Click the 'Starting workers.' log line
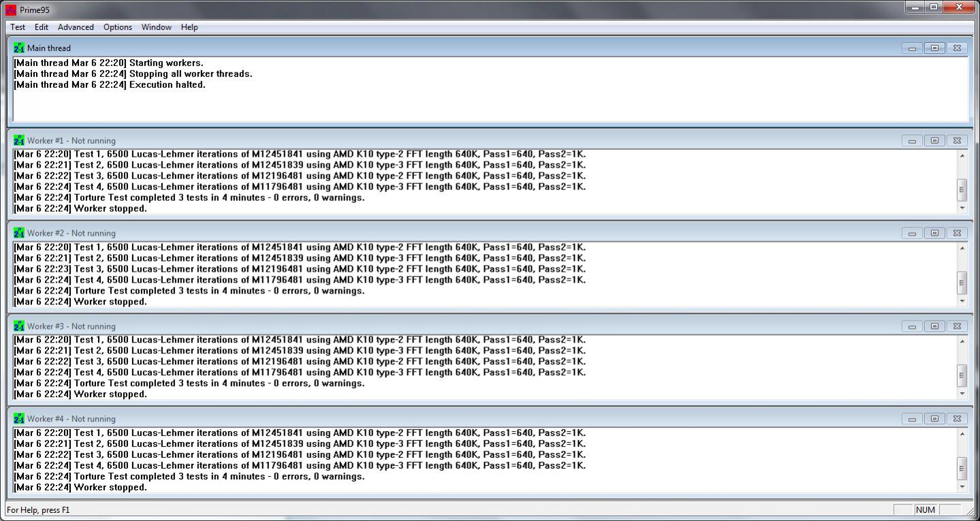Screen dimensions: 980x521 point(108,63)
